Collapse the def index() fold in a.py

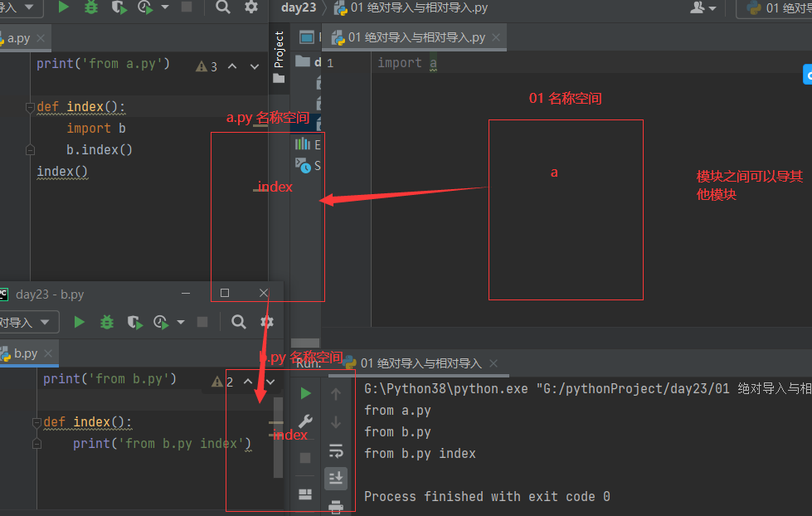point(30,107)
